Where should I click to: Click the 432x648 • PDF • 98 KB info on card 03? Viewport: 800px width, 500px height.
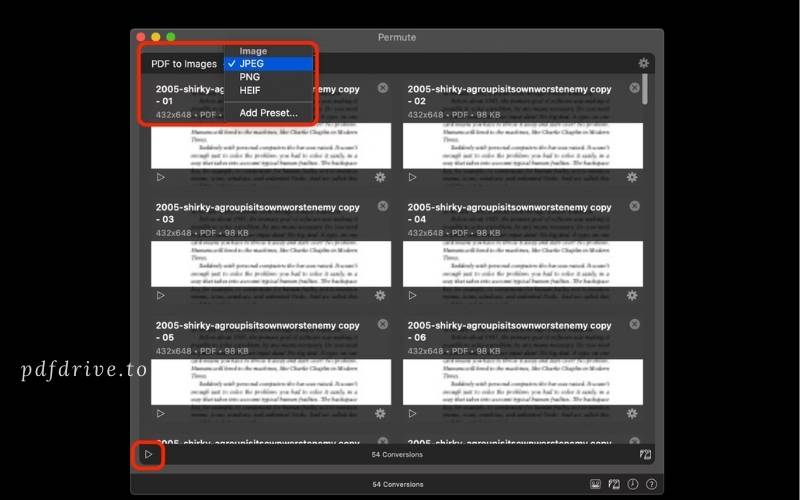pyautogui.click(x=202, y=233)
